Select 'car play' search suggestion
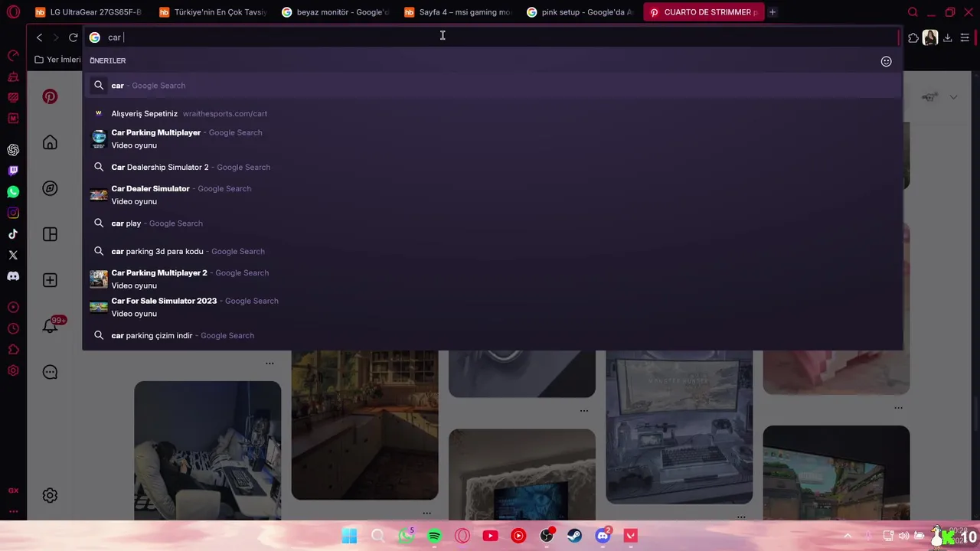The image size is (980, 551). pyautogui.click(x=492, y=223)
